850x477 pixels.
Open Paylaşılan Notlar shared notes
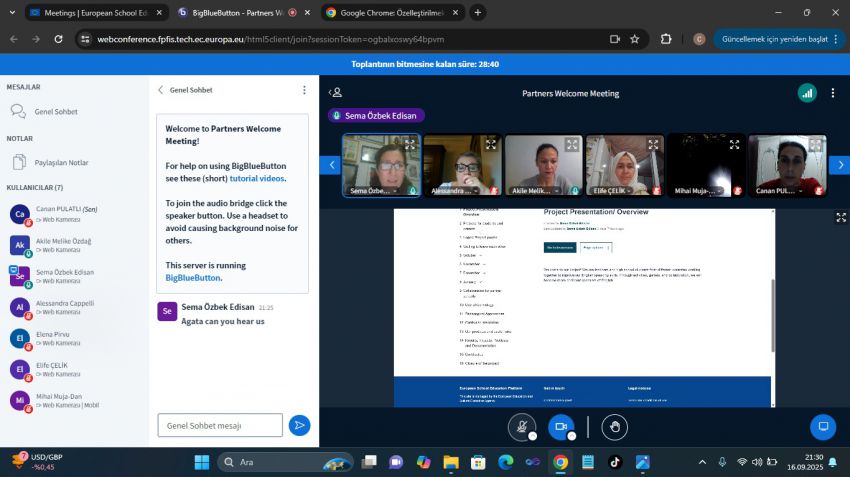coord(61,162)
